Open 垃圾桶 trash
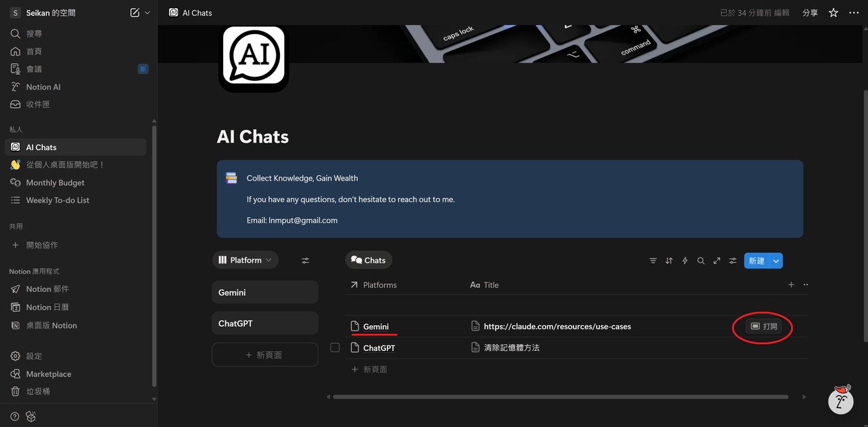Viewport: 868px width, 427px height. pyautogui.click(x=75, y=392)
